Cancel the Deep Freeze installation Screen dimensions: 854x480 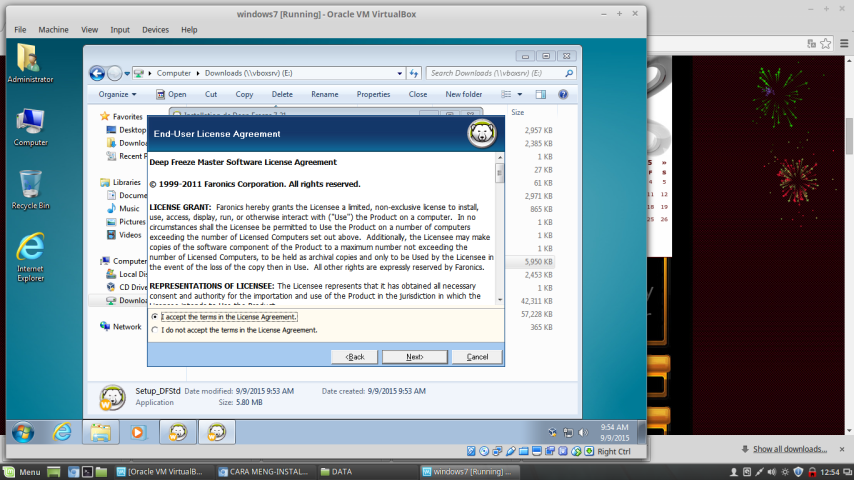[477, 357]
